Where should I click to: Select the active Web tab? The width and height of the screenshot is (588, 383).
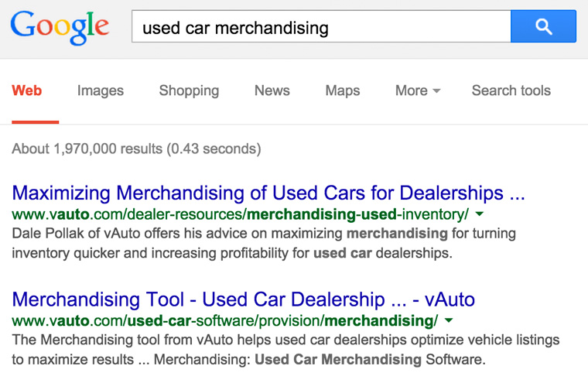[26, 91]
